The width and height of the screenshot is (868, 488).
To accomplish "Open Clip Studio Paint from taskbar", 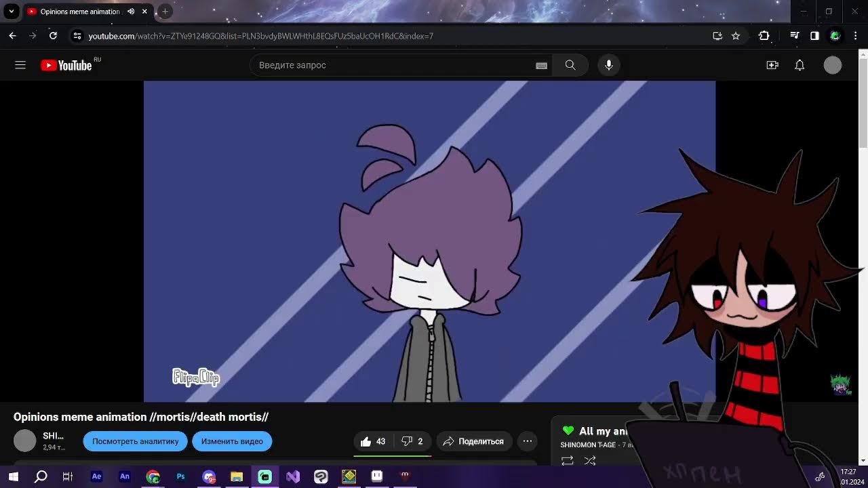I will [x=321, y=476].
